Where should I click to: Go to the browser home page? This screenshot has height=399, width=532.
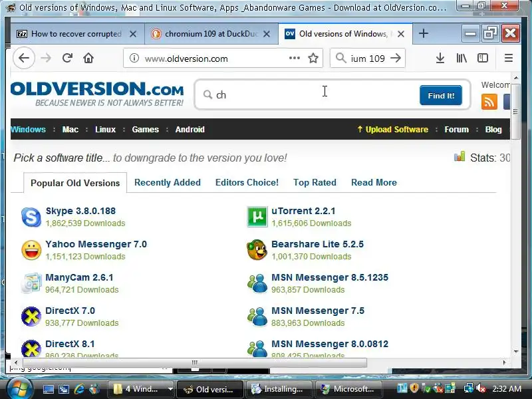pyautogui.click(x=88, y=59)
